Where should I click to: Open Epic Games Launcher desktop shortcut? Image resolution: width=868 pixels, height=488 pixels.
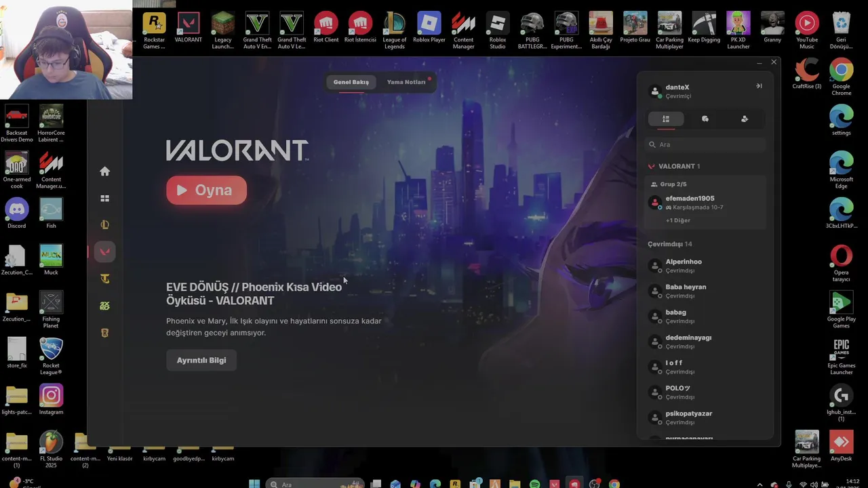point(842,357)
